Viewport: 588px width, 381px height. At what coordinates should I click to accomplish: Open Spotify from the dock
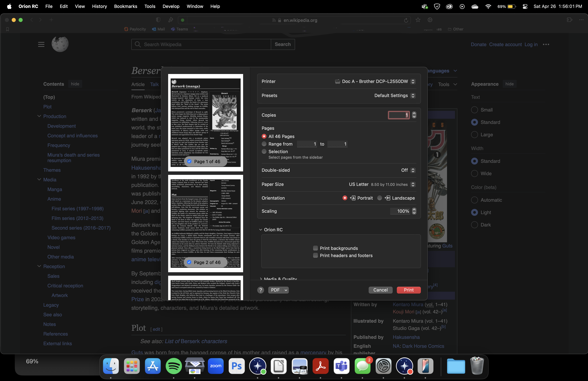(174, 366)
